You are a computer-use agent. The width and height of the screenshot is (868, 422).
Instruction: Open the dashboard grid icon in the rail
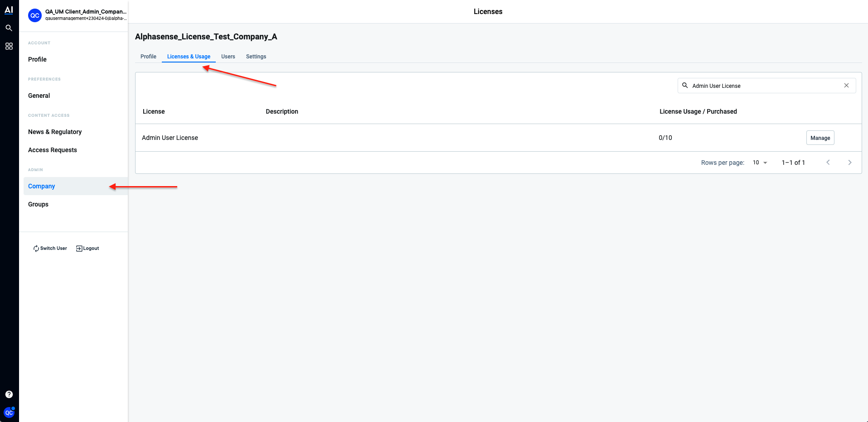pos(9,46)
